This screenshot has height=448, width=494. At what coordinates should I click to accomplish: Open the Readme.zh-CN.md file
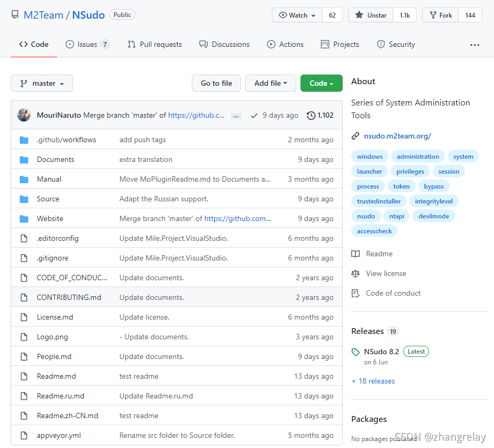(68, 416)
